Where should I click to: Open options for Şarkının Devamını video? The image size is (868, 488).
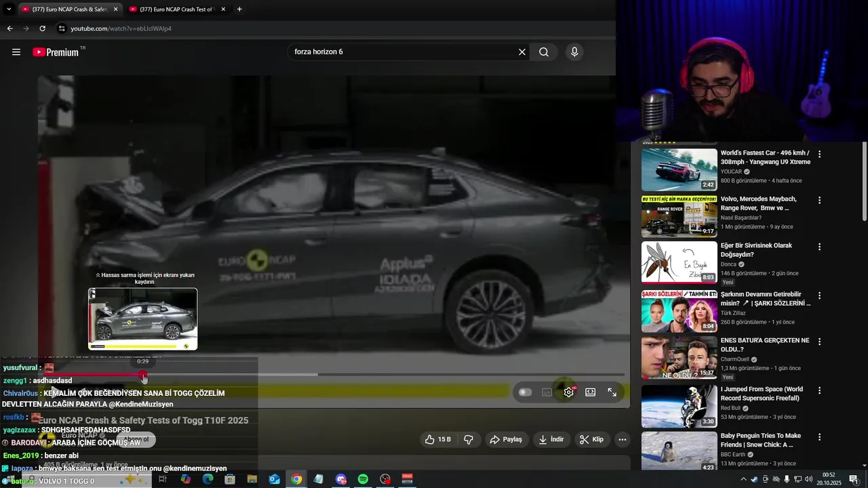click(819, 296)
